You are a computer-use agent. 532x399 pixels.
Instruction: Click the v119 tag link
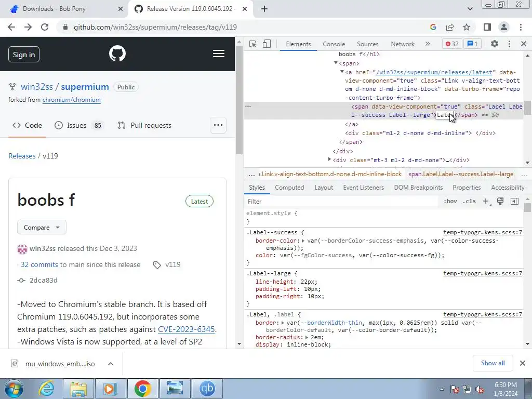[172, 264]
